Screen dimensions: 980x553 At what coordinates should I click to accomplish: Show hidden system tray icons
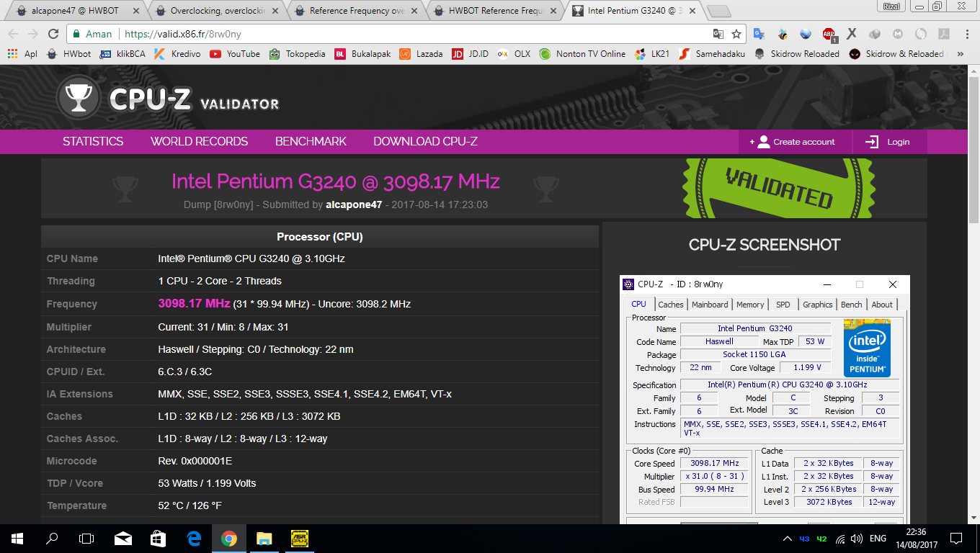pyautogui.click(x=787, y=539)
